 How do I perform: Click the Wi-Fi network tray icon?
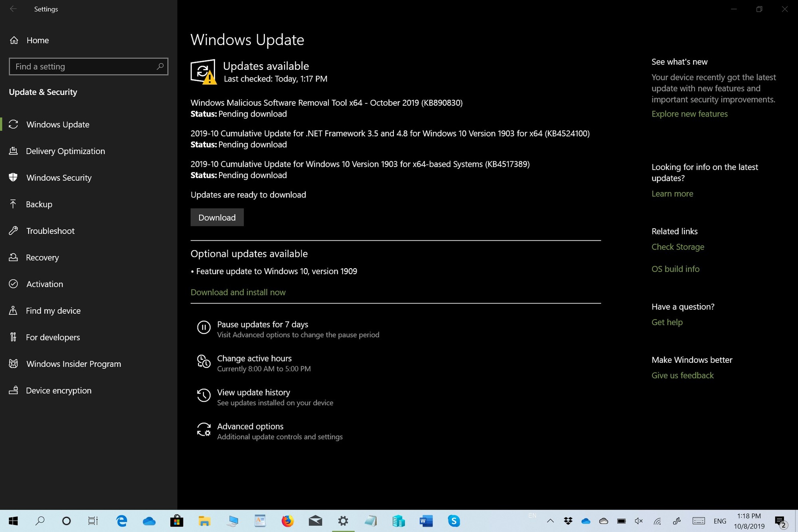click(657, 521)
